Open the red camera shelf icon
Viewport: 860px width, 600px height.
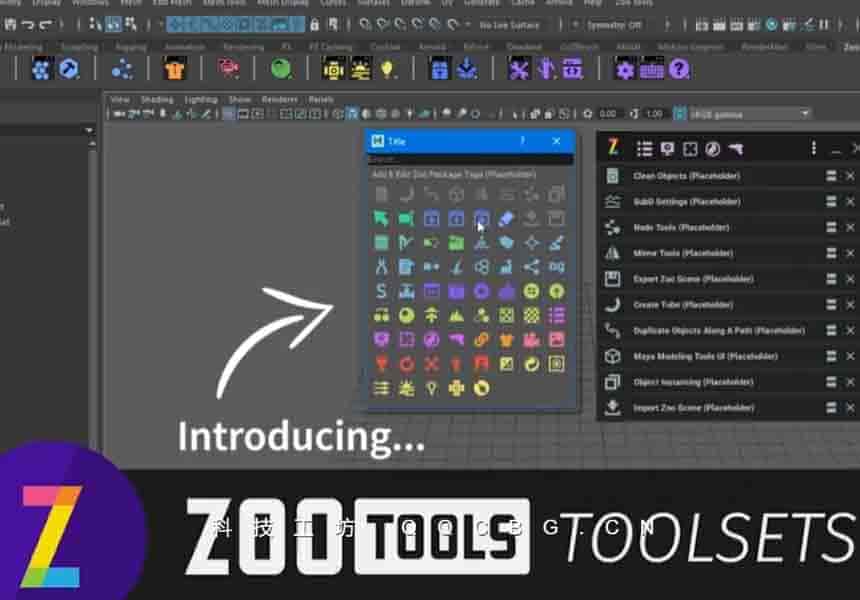pyautogui.click(x=228, y=69)
